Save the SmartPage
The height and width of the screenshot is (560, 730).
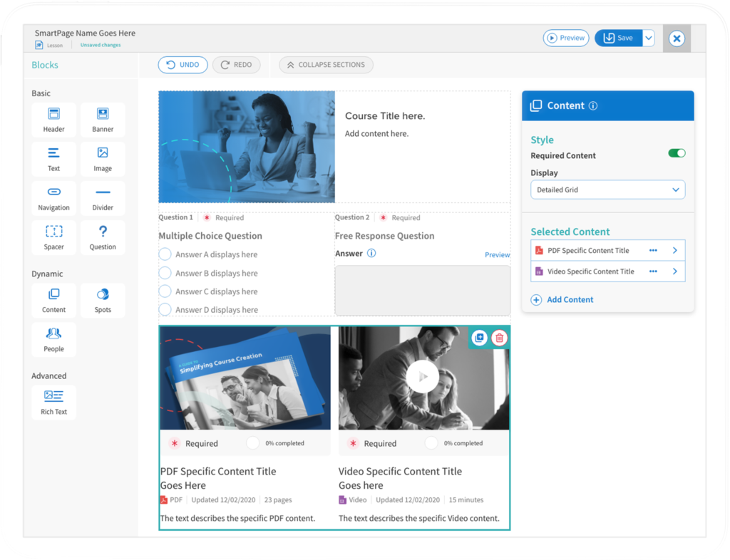coord(618,38)
